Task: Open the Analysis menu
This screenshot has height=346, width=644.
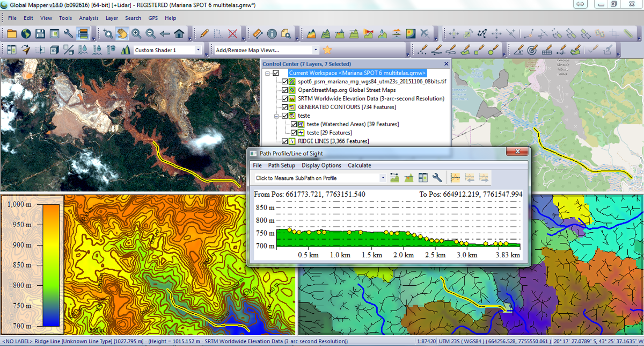Action: click(x=89, y=18)
